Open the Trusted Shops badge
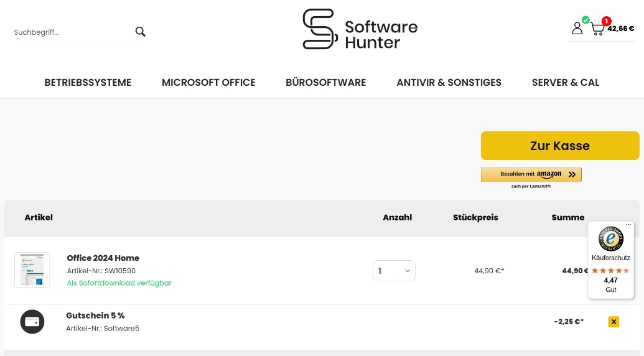 point(611,238)
